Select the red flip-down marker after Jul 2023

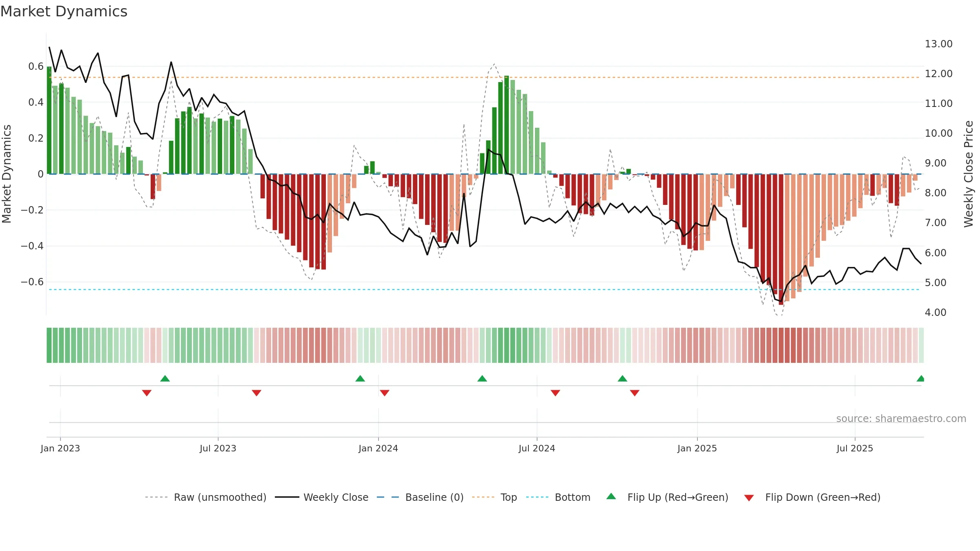pos(256,393)
